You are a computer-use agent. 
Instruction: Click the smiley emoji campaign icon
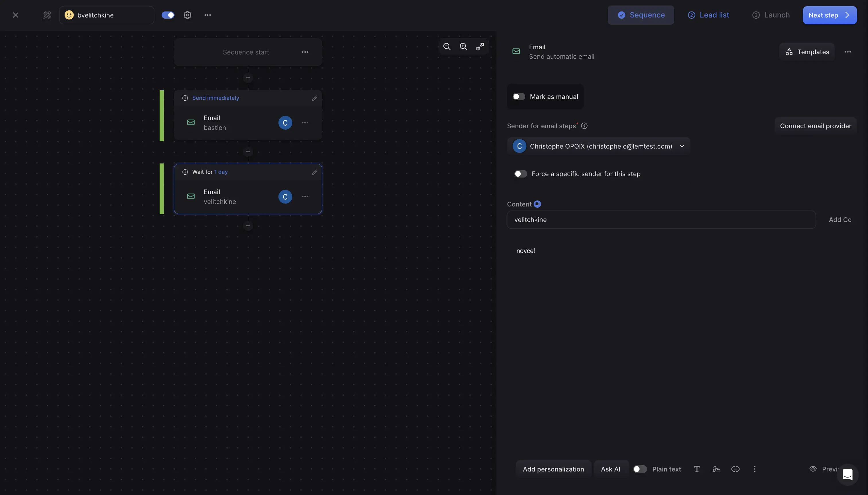[69, 15]
